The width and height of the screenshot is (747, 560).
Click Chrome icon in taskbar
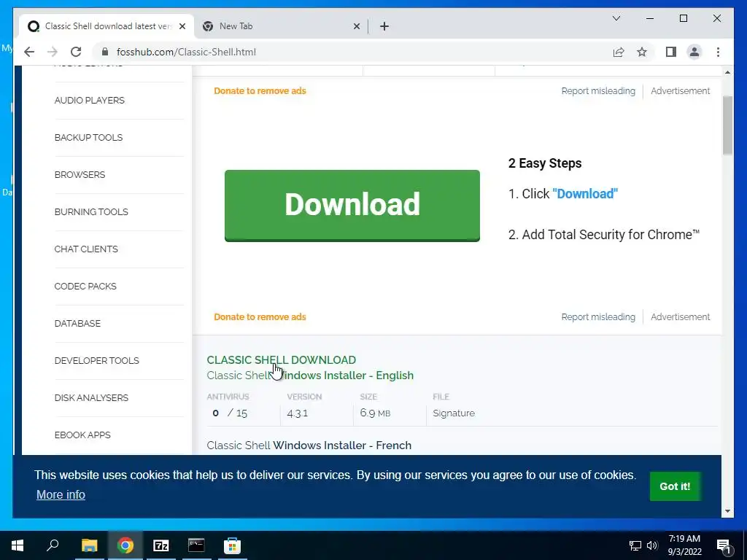click(125, 545)
